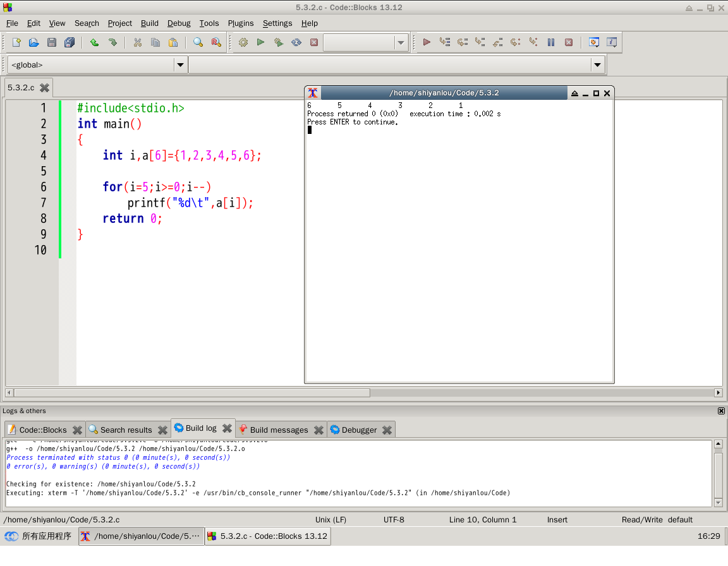
Task: Switch to the Search results tab
Action: [x=126, y=430]
